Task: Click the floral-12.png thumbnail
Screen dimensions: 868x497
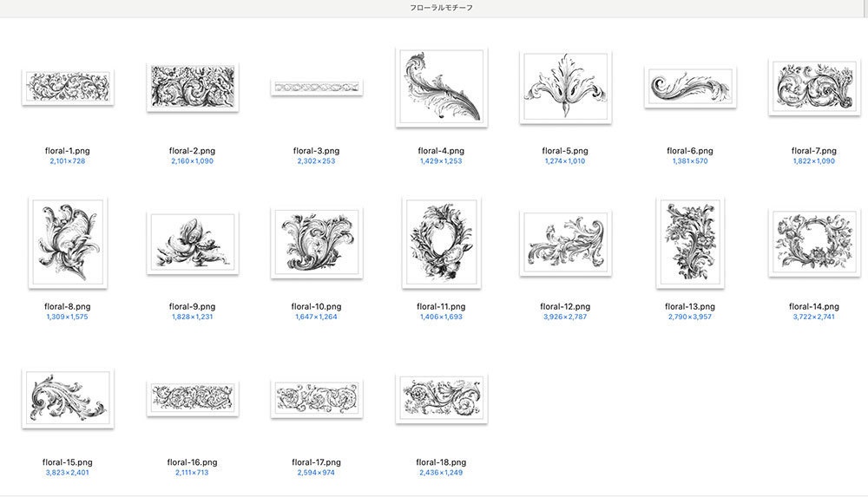Action: [x=565, y=242]
